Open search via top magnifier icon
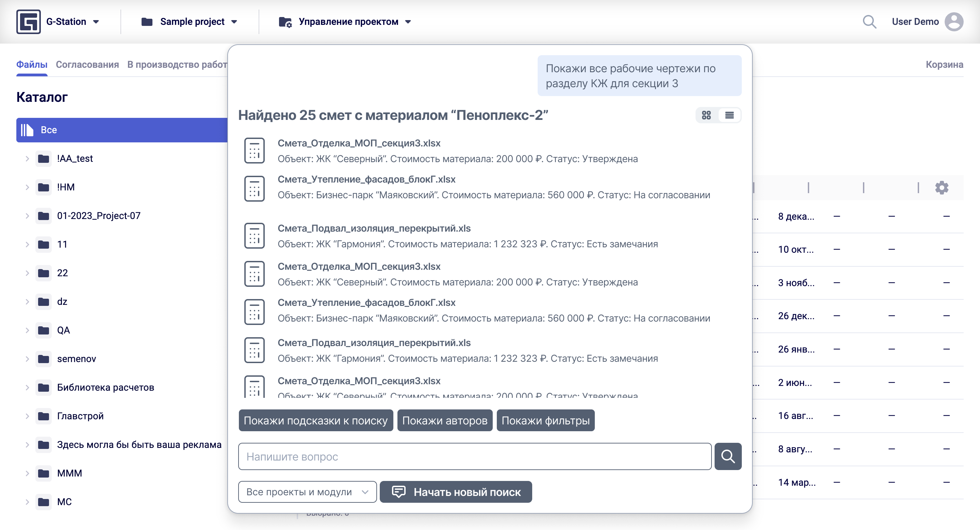Screen dimensions: 980x530 [x=869, y=22]
